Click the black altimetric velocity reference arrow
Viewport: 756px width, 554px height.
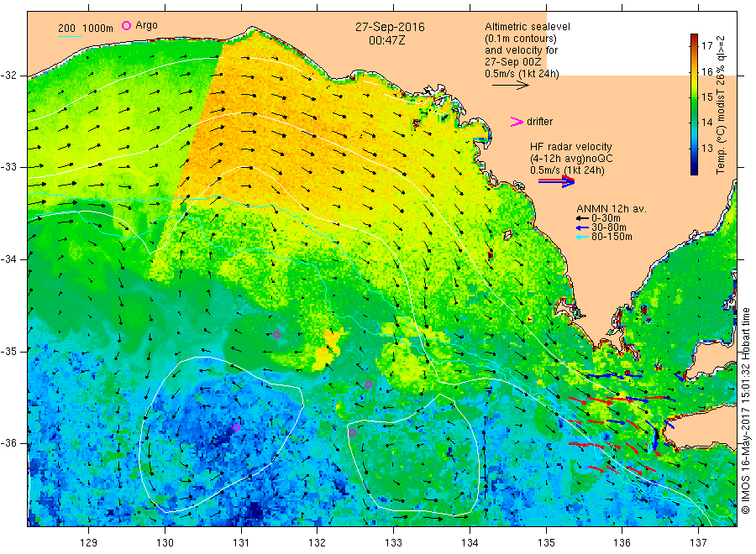click(x=511, y=86)
